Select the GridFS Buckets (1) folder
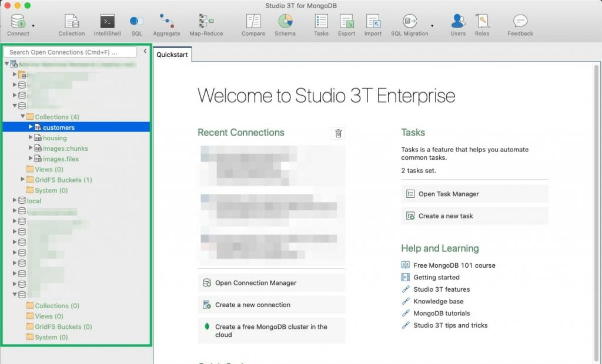The height and width of the screenshot is (364, 602). coord(63,180)
